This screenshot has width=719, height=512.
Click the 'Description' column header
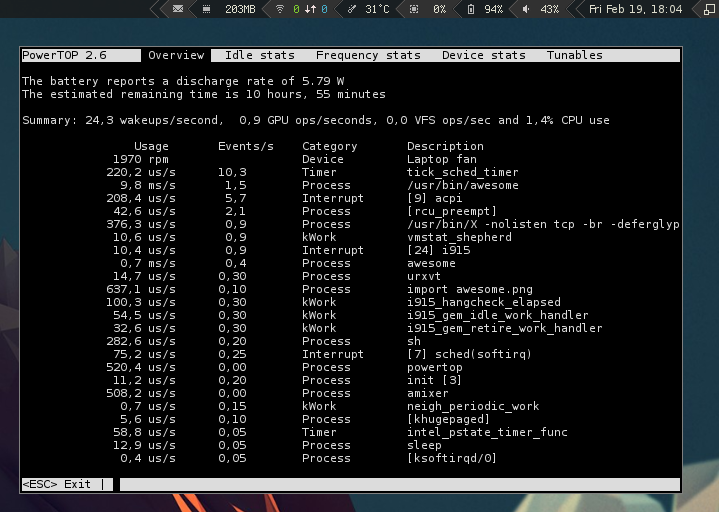445,146
